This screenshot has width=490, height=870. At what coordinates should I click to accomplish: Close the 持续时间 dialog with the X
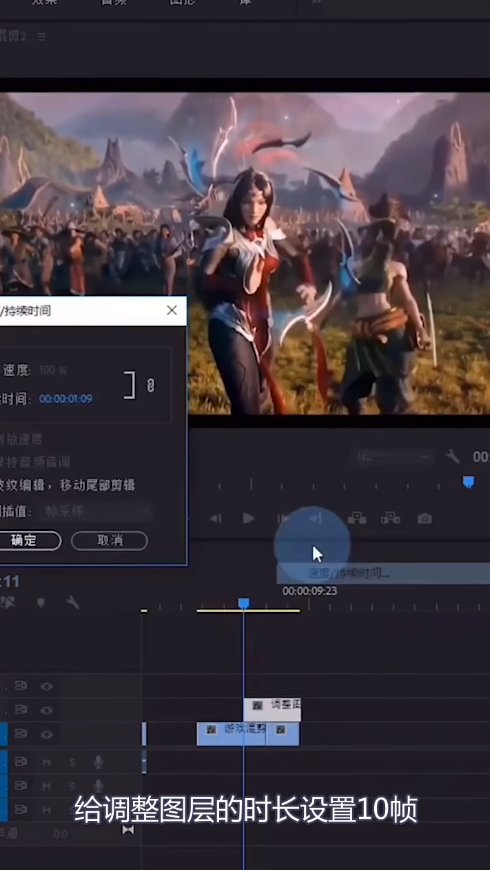pyautogui.click(x=172, y=310)
